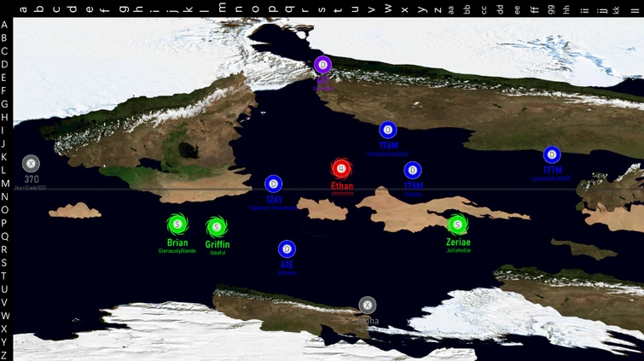Image resolution: width=644 pixels, height=361 pixels.
Task: Click row label uppercase D
Action: click(x=4, y=64)
